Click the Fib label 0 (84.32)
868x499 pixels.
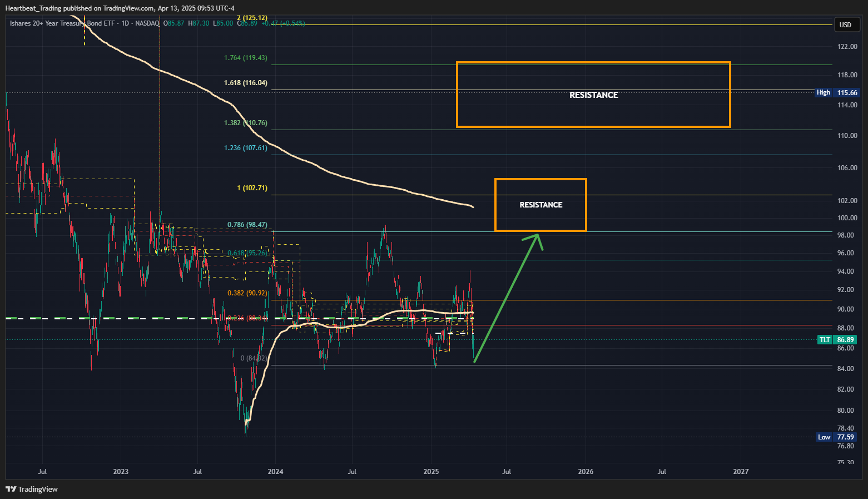point(254,358)
